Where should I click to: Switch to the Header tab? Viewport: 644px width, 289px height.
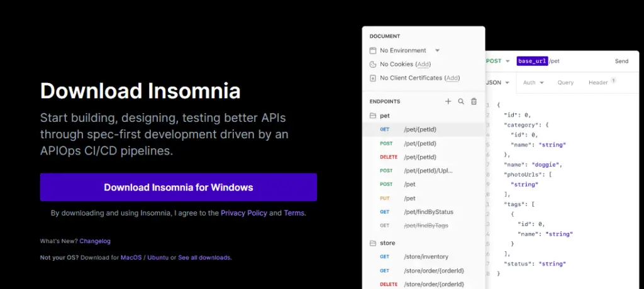pyautogui.click(x=598, y=82)
